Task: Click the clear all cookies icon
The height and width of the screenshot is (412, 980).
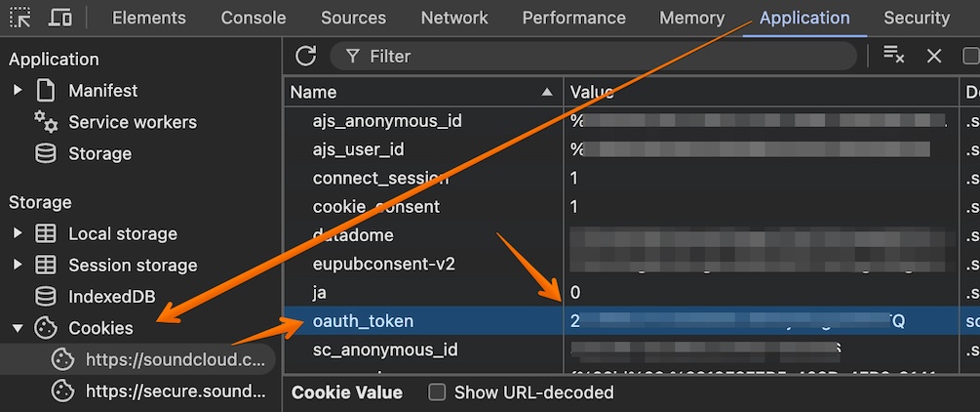Action: (x=893, y=56)
